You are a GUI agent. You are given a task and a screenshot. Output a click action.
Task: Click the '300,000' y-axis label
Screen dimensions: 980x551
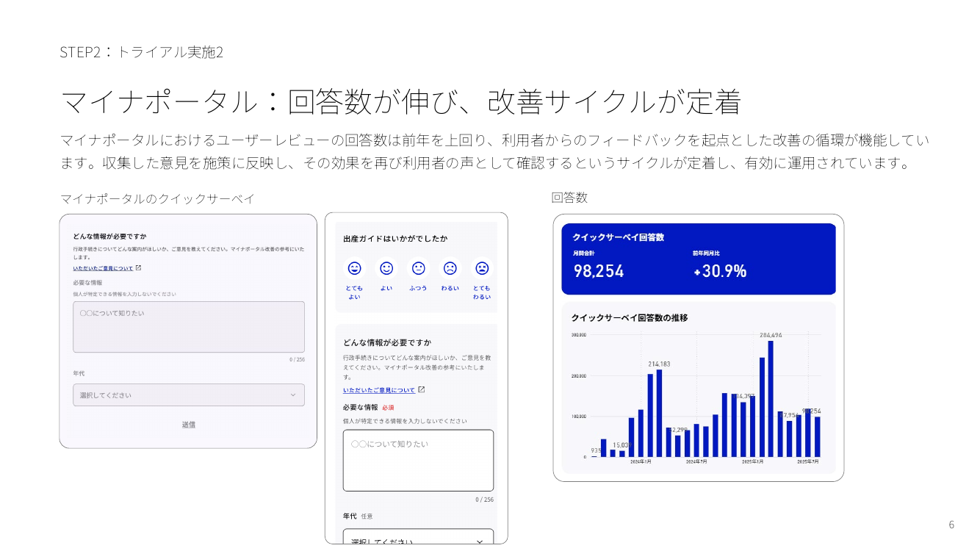[579, 335]
